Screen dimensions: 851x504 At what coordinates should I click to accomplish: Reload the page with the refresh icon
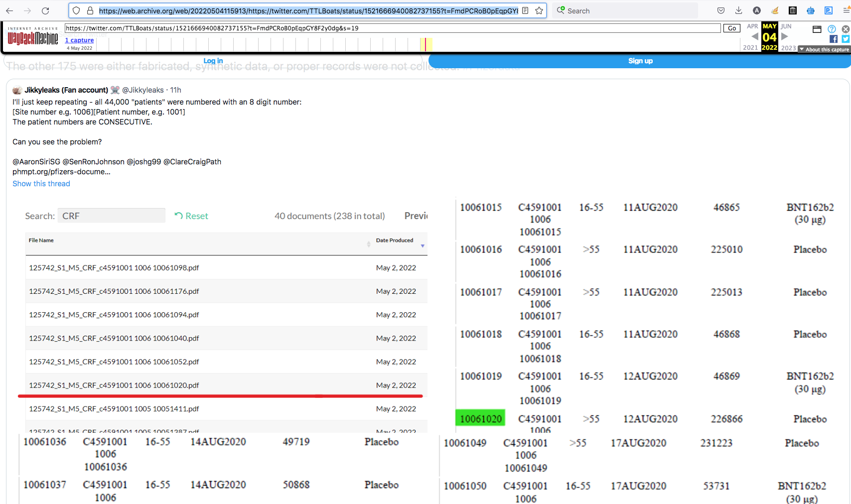[x=45, y=10]
